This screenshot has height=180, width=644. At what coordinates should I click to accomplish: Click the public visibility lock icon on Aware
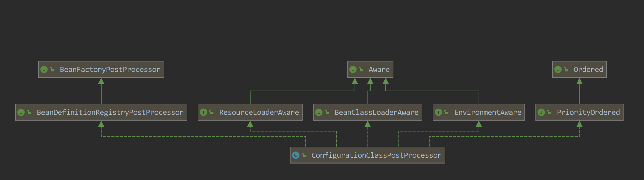tap(361, 70)
